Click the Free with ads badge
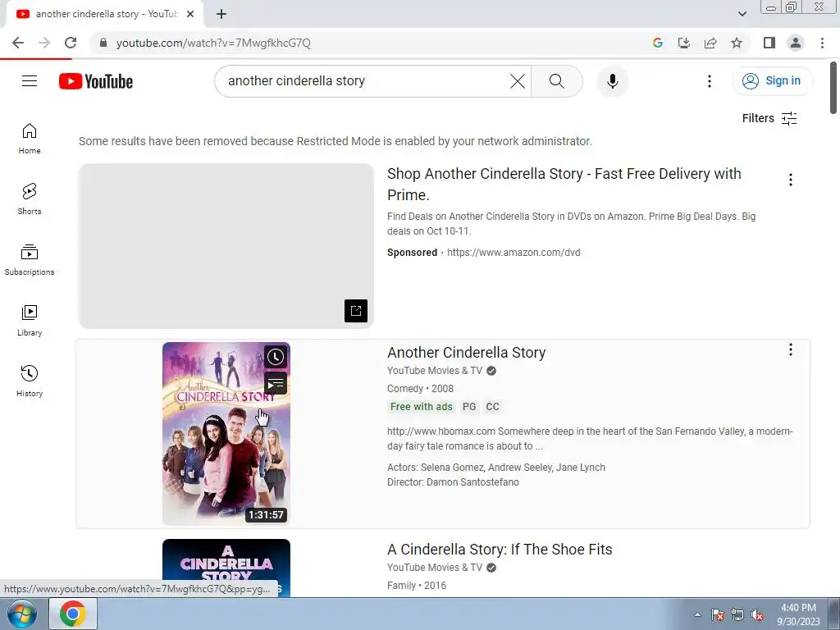This screenshot has width=840, height=630. coord(421,407)
